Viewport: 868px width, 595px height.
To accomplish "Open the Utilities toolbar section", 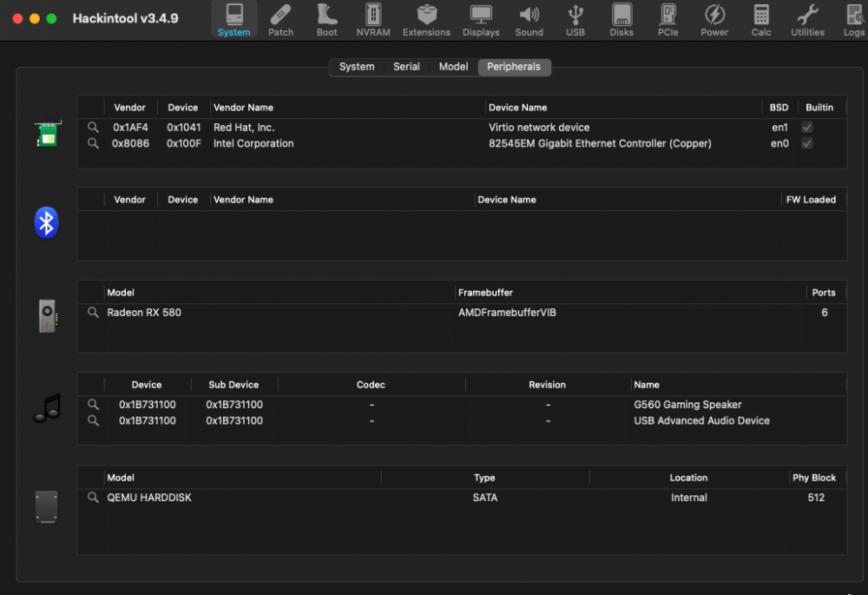I will coord(807,20).
